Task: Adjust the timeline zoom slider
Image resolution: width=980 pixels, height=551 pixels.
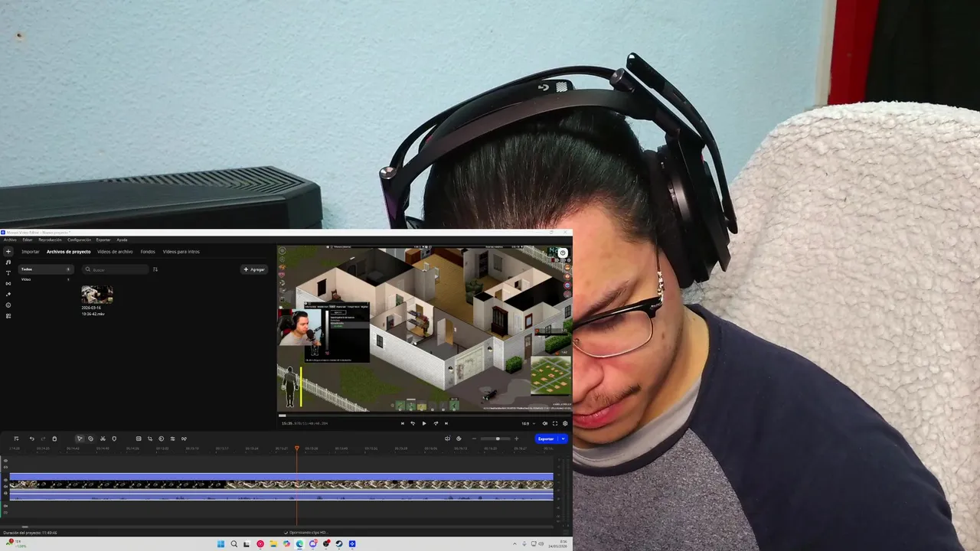Action: coord(495,439)
